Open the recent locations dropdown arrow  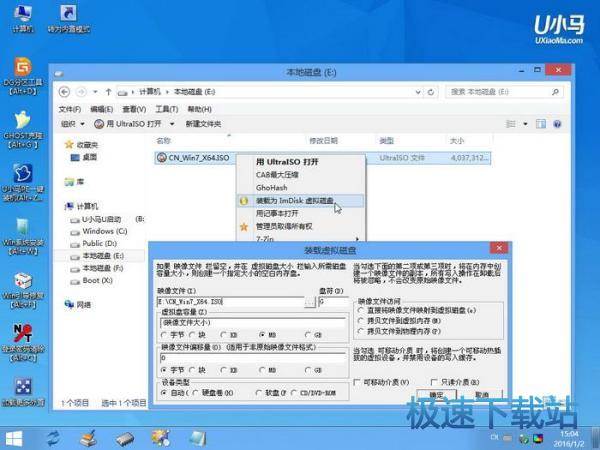click(x=95, y=92)
